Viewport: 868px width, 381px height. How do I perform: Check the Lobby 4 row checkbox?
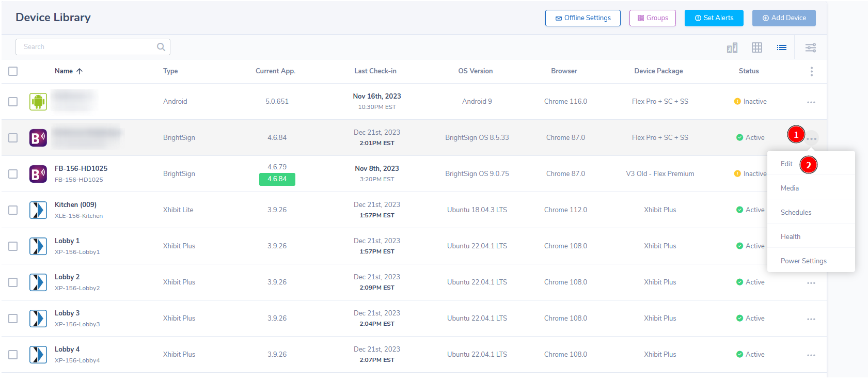pyautogui.click(x=13, y=355)
